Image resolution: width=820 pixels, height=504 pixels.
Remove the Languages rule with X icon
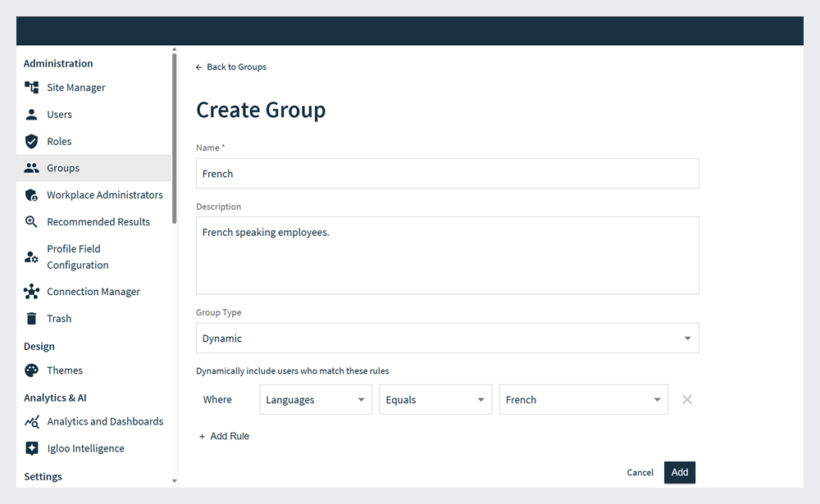pyautogui.click(x=687, y=399)
